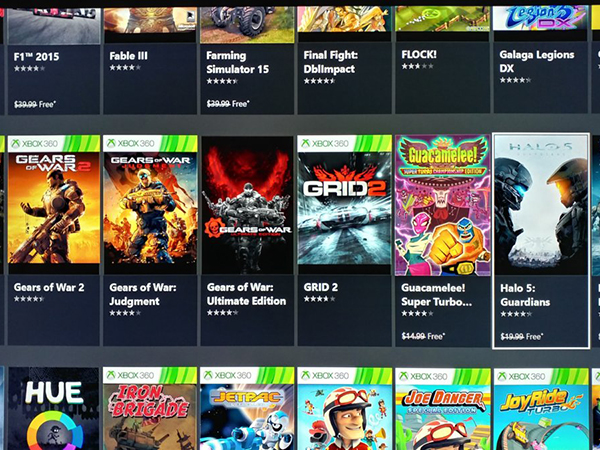The width and height of the screenshot is (600, 450).
Task: Click the star rating under Halo 5: Guardians
Action: 516,314
